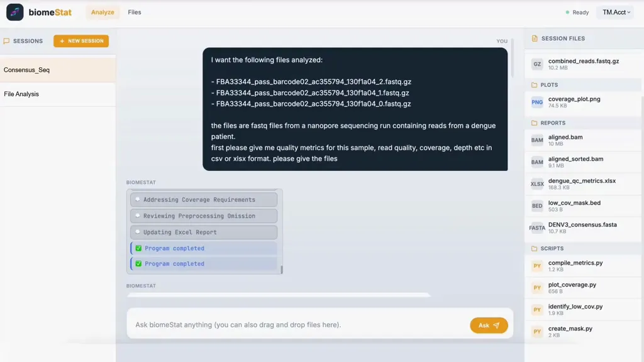The width and height of the screenshot is (644, 362).
Task: Toggle the status circle for Updating Excel Report
Action: click(138, 232)
